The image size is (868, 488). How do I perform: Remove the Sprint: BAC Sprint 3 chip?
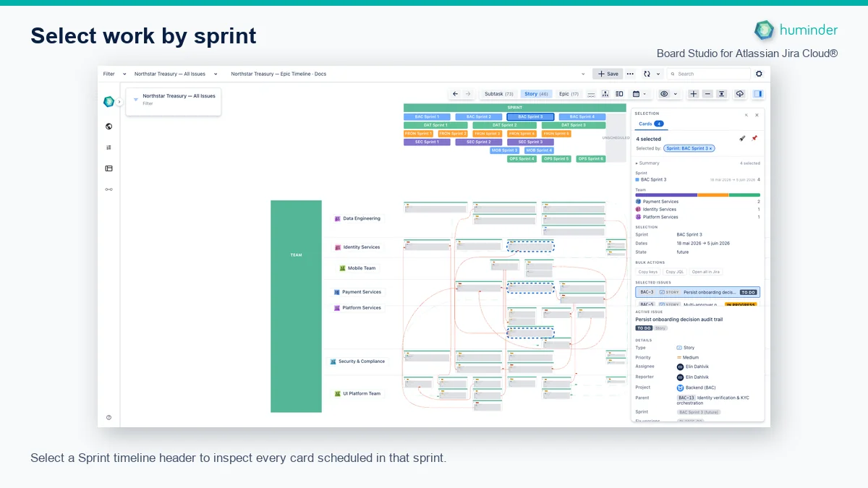(711, 148)
